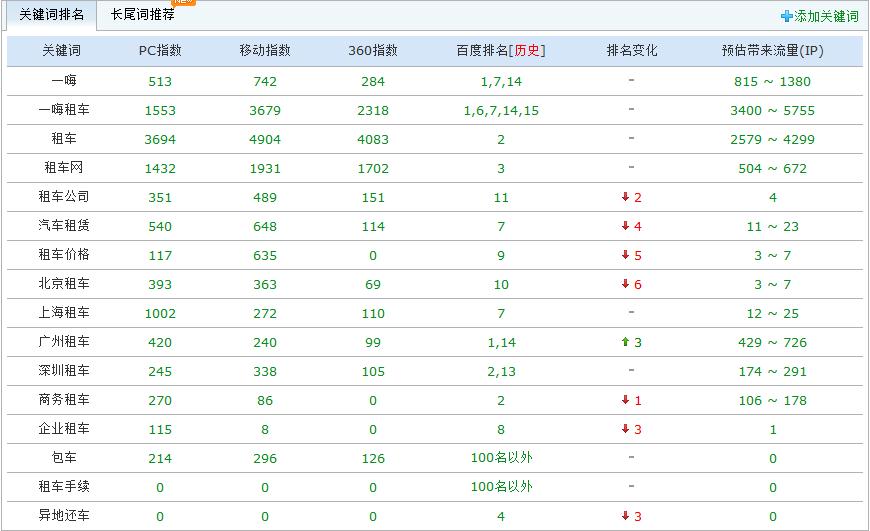Click the red down arrow in 租车公司 row
This screenshot has height=531, width=870.
[625, 198]
